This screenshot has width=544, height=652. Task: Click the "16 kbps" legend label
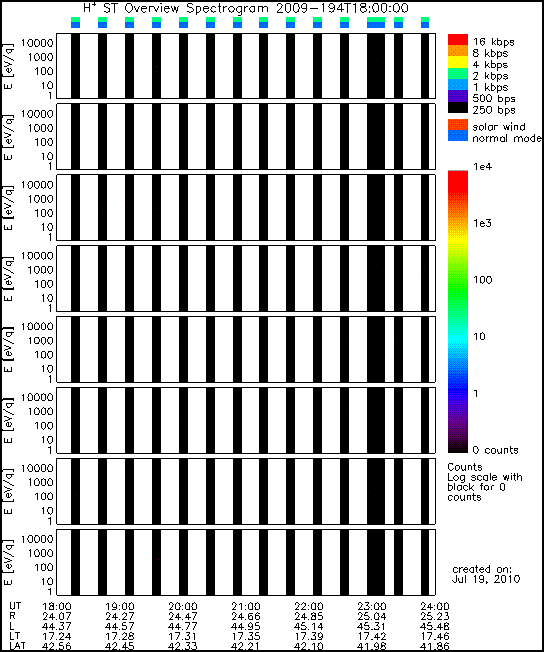(494, 42)
